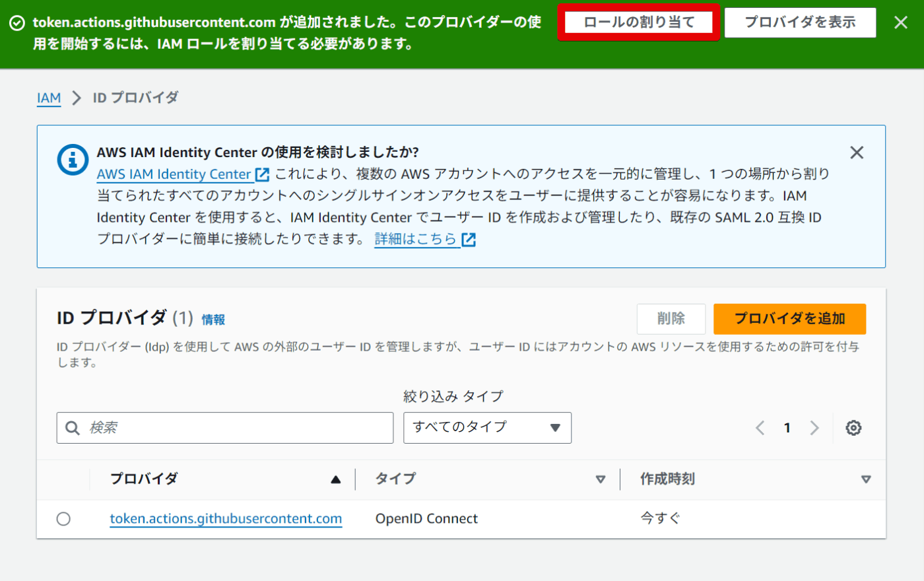The image size is (924, 581).
Task: Click external link icon beside 詳細はこちら
Action: pyautogui.click(x=469, y=240)
